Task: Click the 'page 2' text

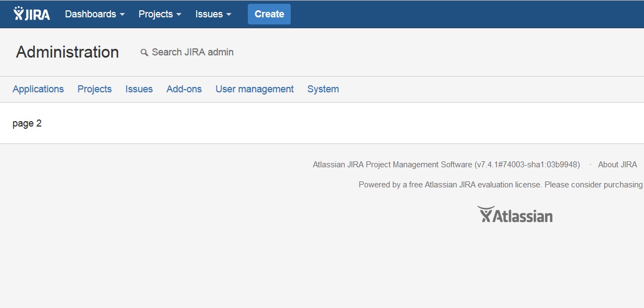Action: (x=27, y=123)
